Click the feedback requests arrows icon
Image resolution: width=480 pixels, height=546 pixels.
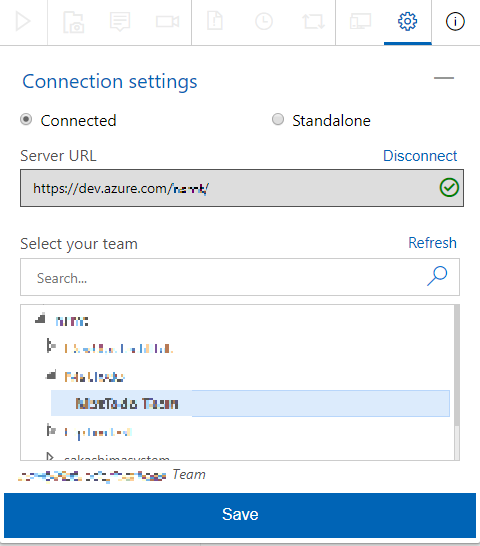tap(313, 22)
